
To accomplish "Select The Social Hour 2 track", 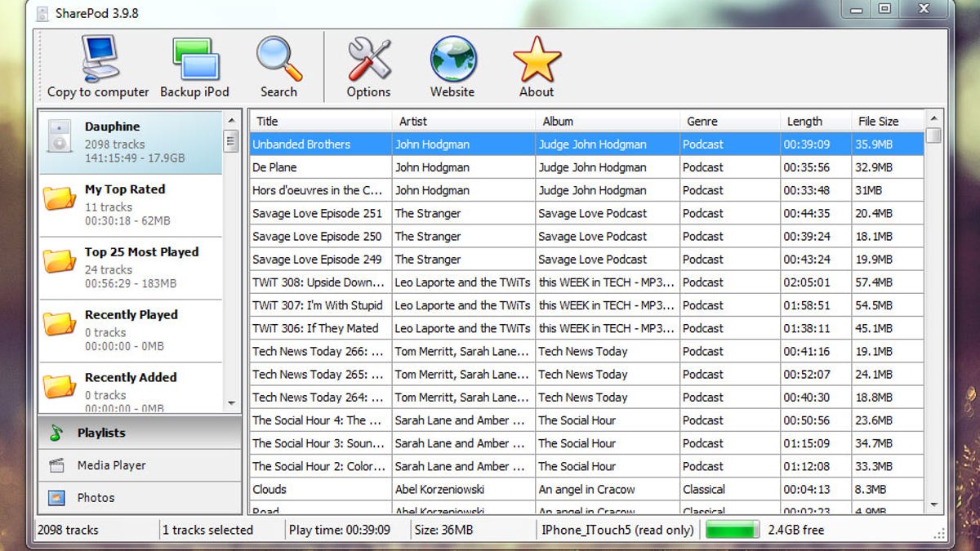I will tap(586, 466).
